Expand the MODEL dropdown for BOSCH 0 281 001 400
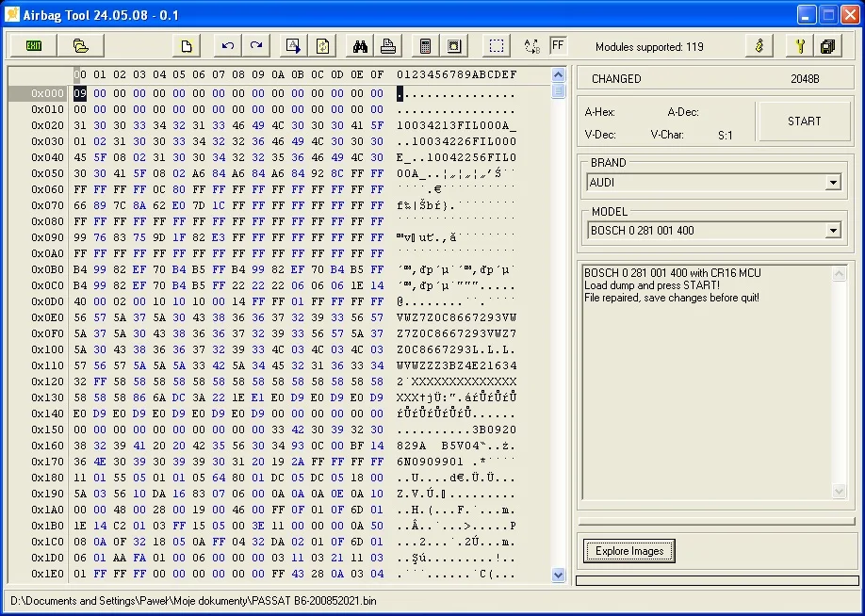Image resolution: width=865 pixels, height=616 pixels. tap(833, 230)
